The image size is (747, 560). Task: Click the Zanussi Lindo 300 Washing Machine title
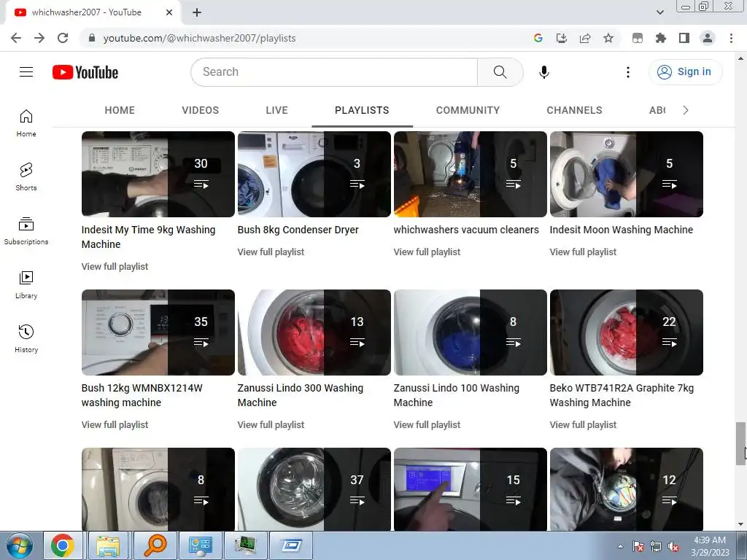pos(300,395)
